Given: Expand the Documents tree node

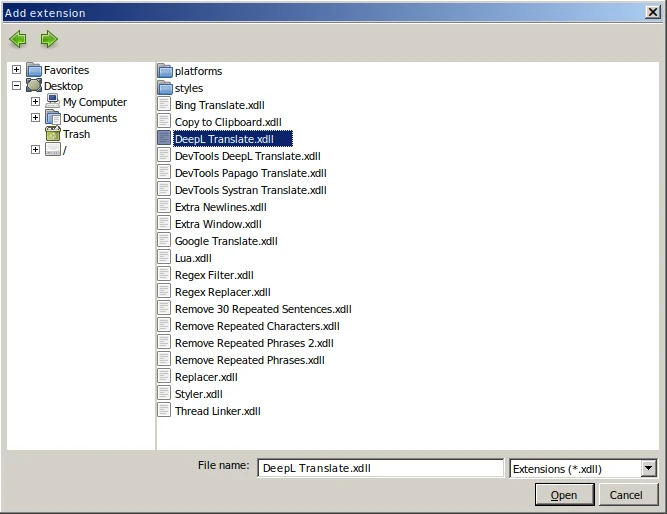Looking at the screenshot, I should 35,118.
